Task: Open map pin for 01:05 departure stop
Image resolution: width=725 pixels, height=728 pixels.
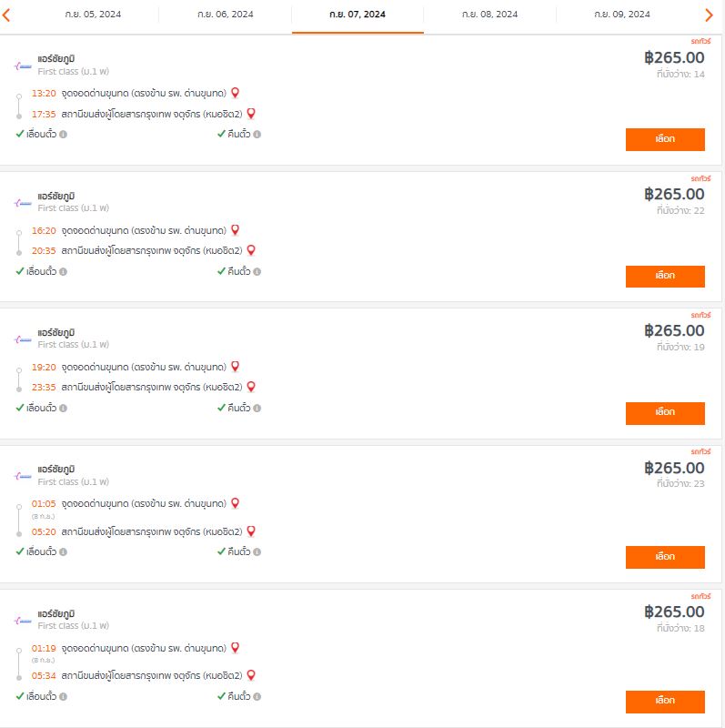Action: coord(236,503)
